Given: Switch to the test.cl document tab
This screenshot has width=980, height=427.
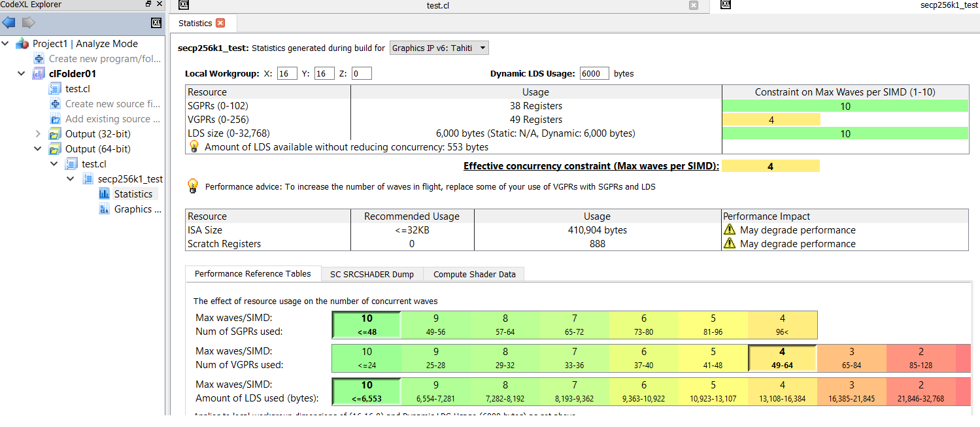Looking at the screenshot, I should (437, 5).
